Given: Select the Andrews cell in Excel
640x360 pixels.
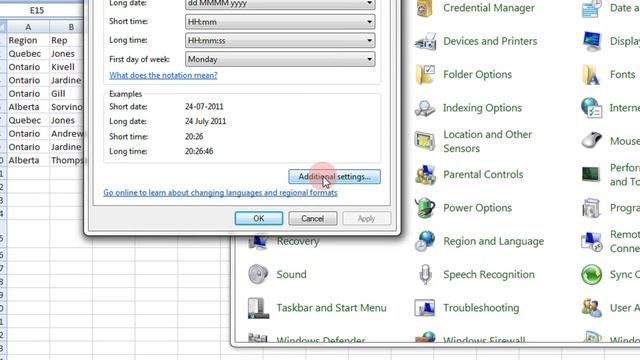Looking at the screenshot, I should (x=67, y=133).
